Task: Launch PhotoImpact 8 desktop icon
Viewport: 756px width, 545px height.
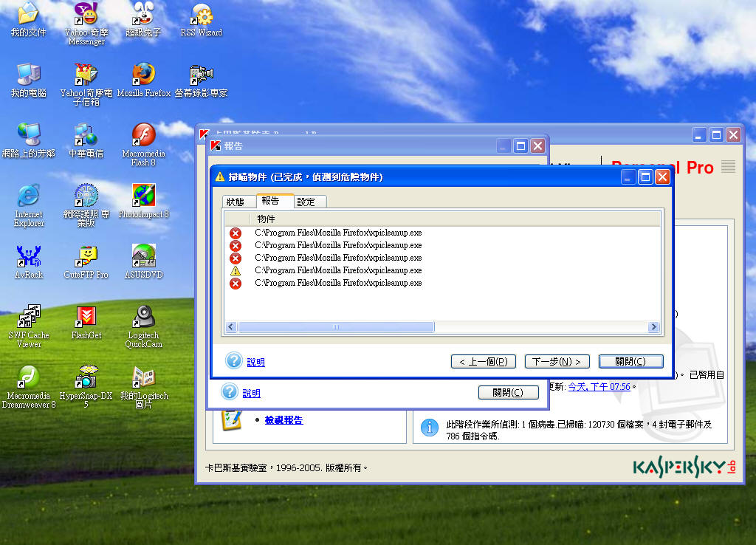Action: [x=144, y=196]
